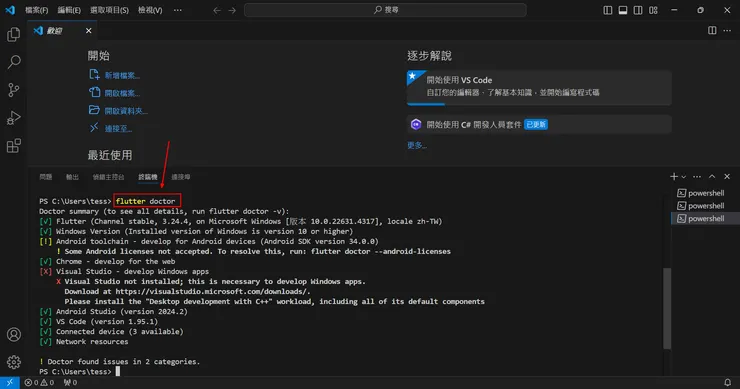
Task: Switch to Debug Console (偵錯主控台) panel tab
Action: pos(109,177)
